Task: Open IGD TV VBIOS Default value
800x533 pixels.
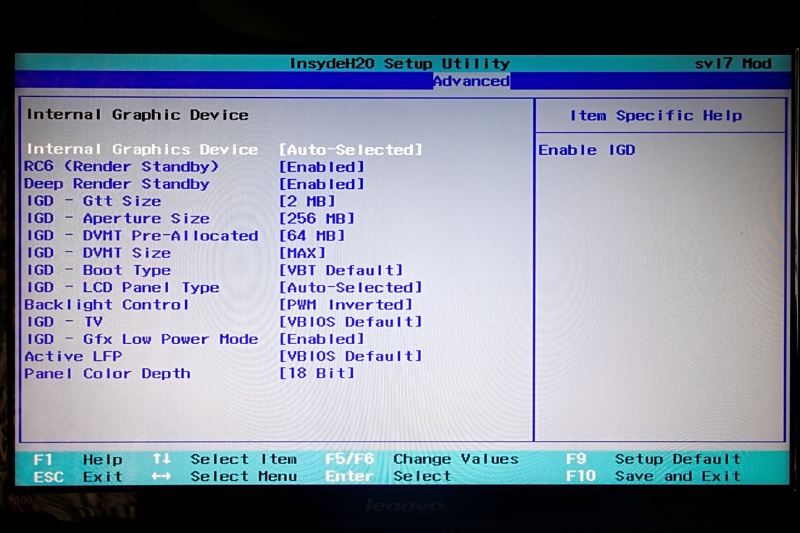Action: 351,322
